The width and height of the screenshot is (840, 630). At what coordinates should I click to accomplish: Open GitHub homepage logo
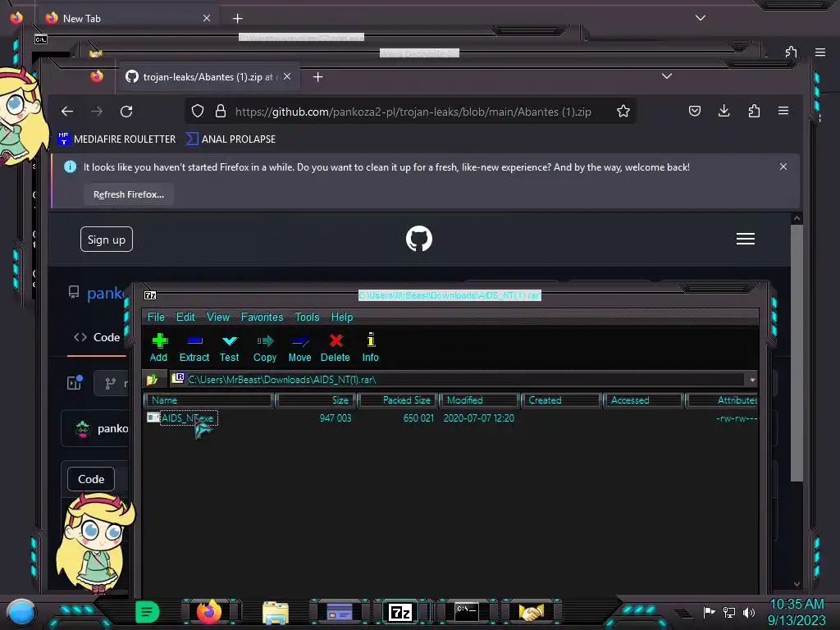(419, 239)
